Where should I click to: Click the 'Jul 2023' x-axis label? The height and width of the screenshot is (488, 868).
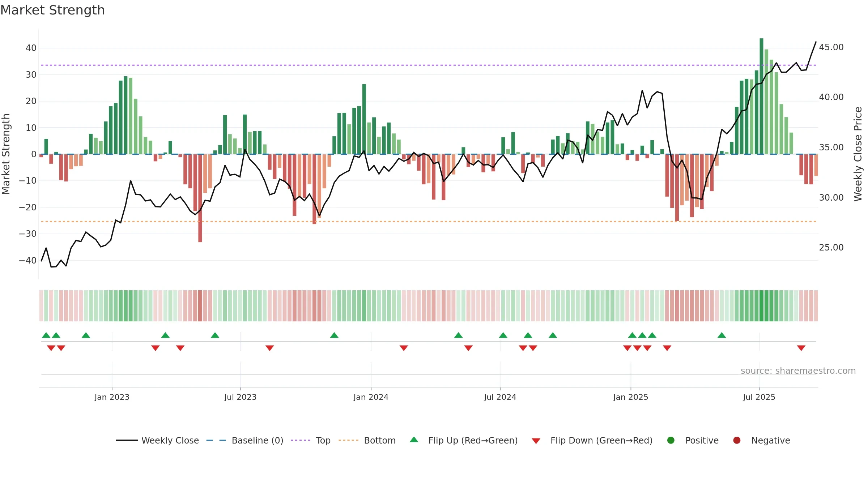tap(240, 397)
